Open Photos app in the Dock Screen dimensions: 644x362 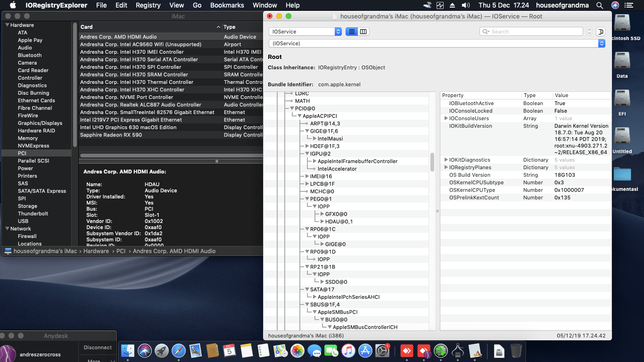tap(297, 351)
